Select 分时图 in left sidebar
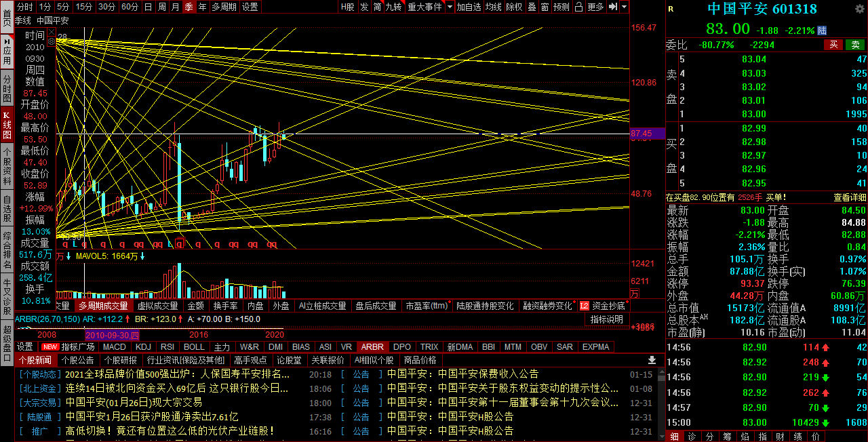This screenshot has width=868, height=442. point(7,89)
